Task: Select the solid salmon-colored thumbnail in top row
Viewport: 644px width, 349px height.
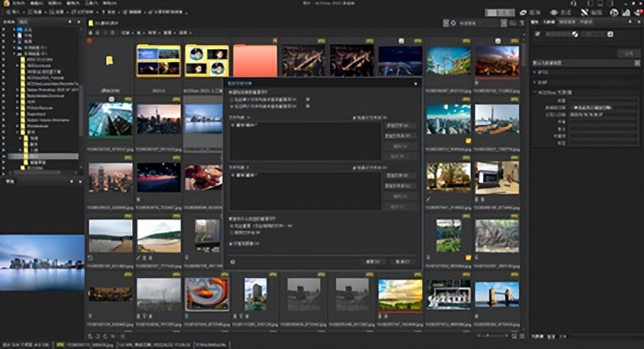Action: 254,61
